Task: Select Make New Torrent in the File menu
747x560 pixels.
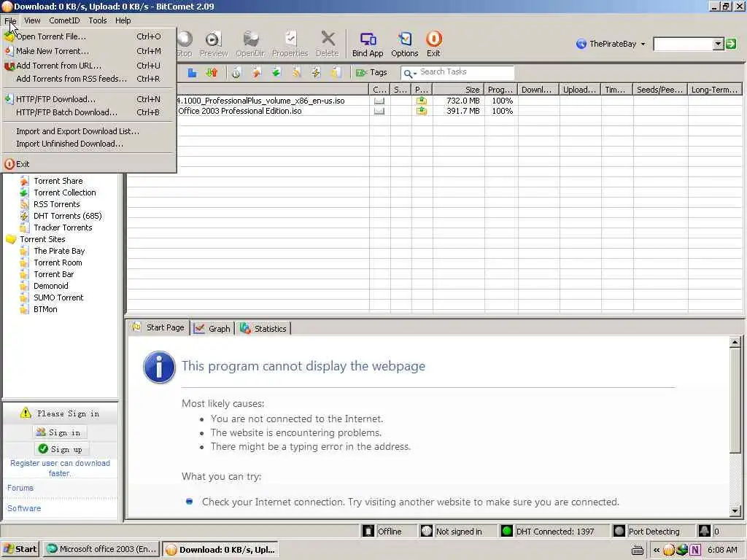Action: click(90, 51)
